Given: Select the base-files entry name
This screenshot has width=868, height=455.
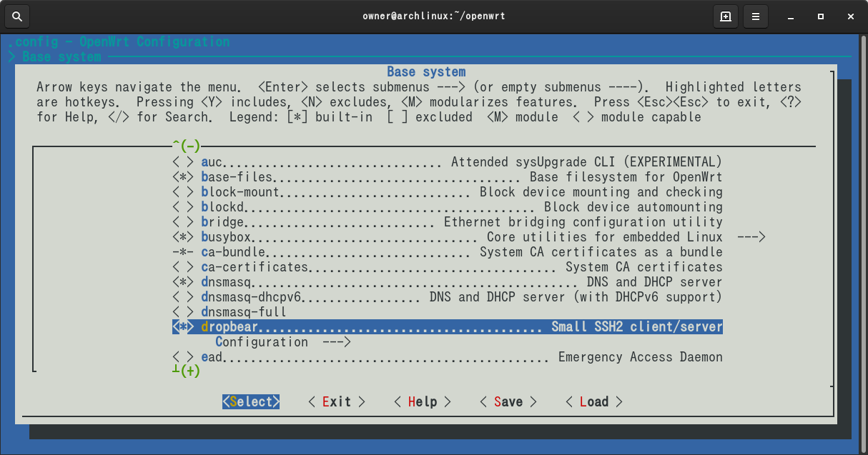Looking at the screenshot, I should coord(237,177).
